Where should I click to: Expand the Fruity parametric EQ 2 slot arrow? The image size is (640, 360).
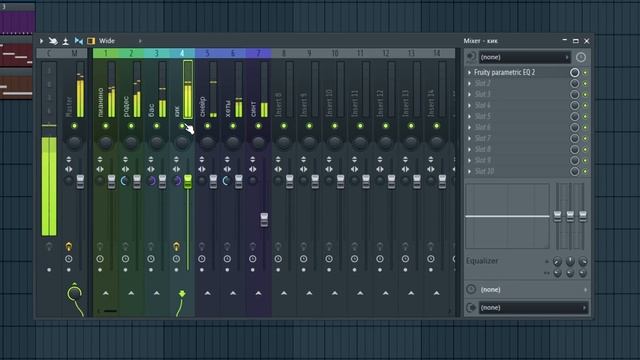pyautogui.click(x=469, y=72)
